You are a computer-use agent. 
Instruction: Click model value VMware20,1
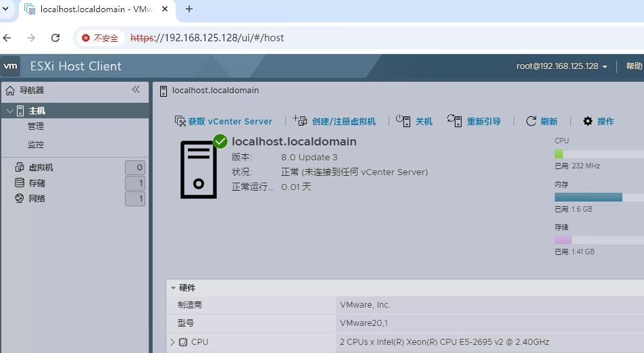click(x=364, y=323)
